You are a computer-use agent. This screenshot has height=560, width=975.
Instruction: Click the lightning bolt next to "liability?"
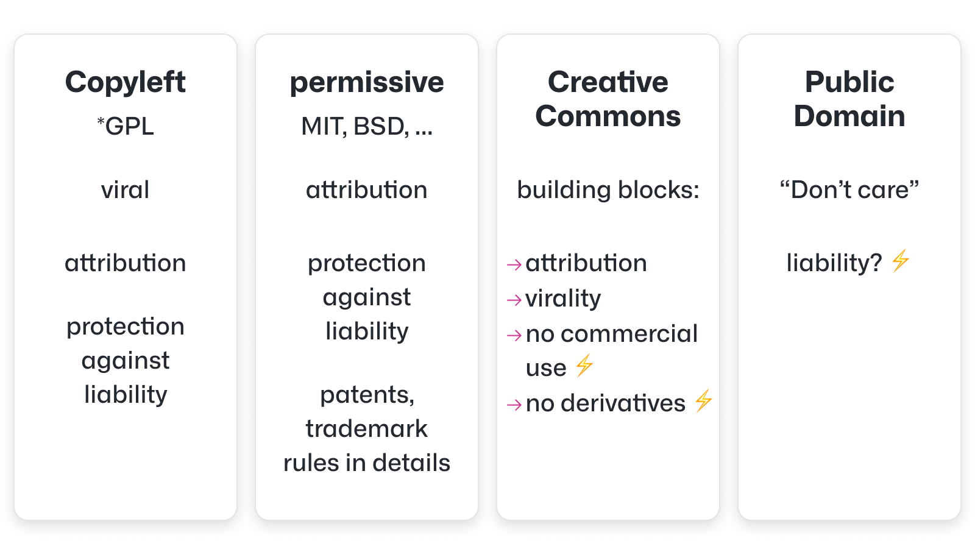point(901,261)
